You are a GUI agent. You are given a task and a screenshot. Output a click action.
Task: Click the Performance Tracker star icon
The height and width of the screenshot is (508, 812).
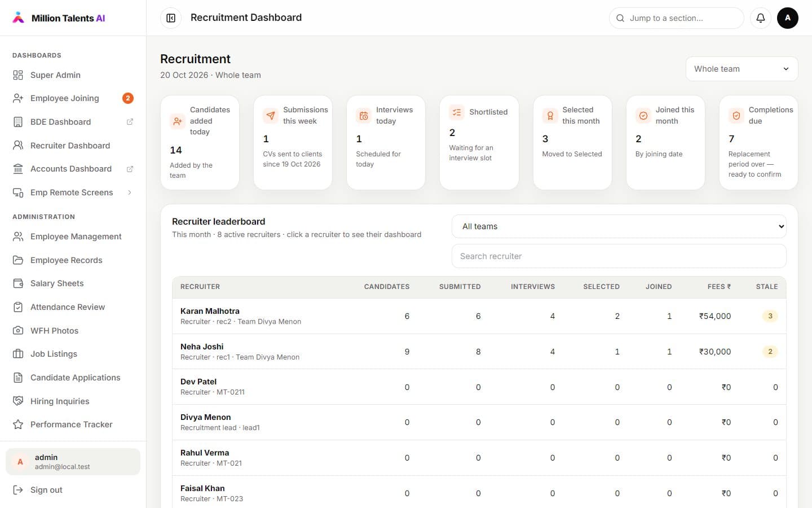pos(18,424)
